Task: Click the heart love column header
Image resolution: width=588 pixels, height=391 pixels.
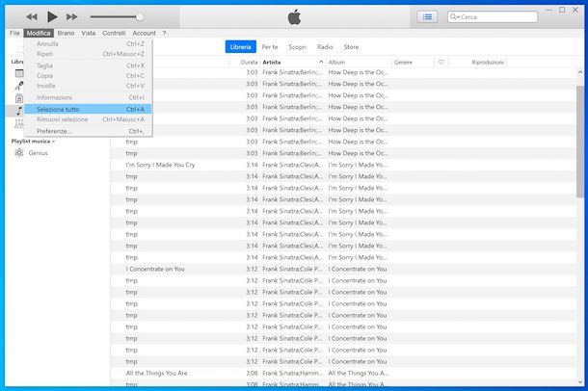Action: [x=441, y=62]
